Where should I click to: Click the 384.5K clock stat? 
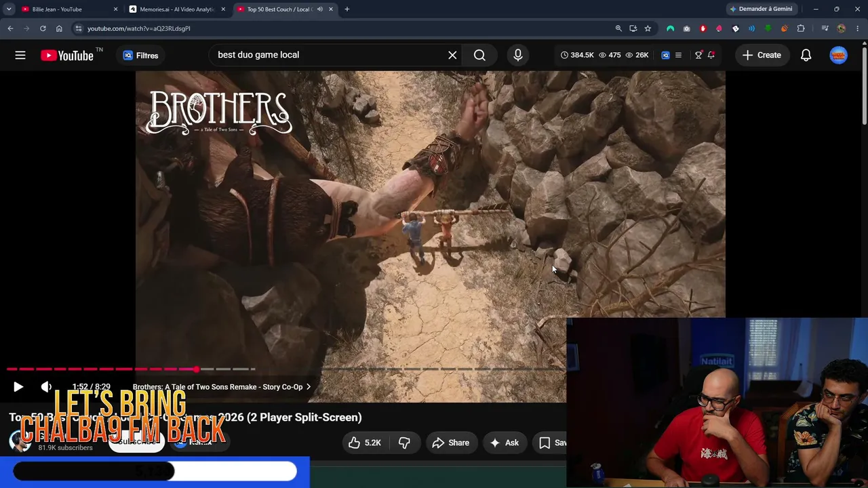point(577,55)
